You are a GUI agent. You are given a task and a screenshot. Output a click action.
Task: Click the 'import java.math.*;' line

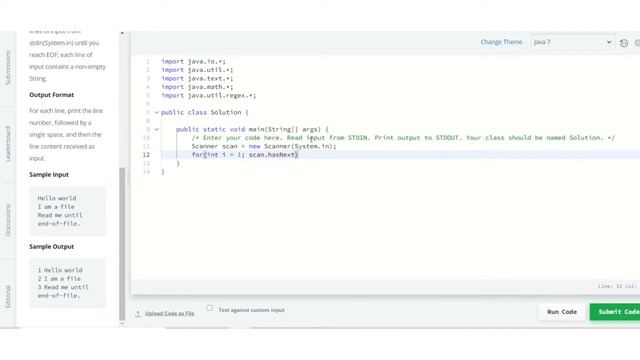(197, 87)
